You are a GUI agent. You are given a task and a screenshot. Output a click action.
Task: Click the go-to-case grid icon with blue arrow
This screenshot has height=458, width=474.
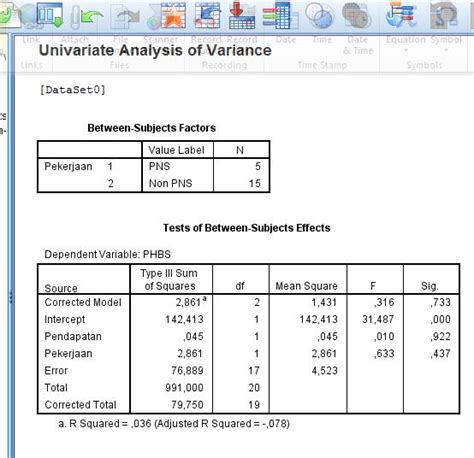pos(208,15)
